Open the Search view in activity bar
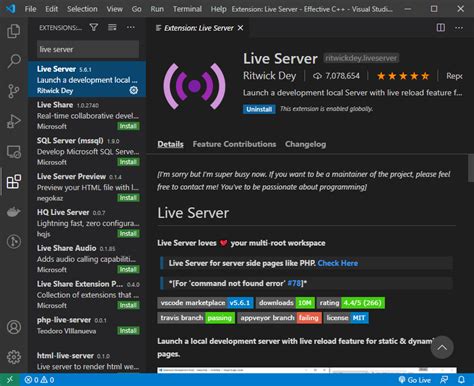Viewport: 474px width, 386px height. point(14,61)
